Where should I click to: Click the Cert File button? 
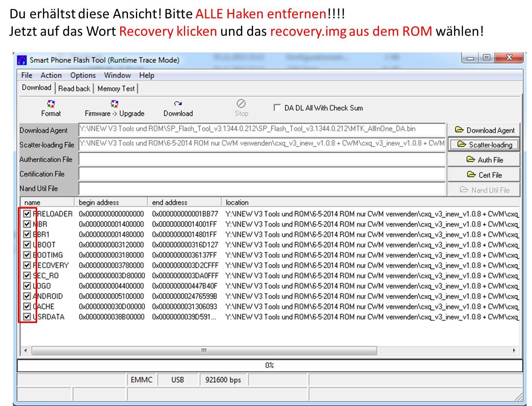point(484,175)
